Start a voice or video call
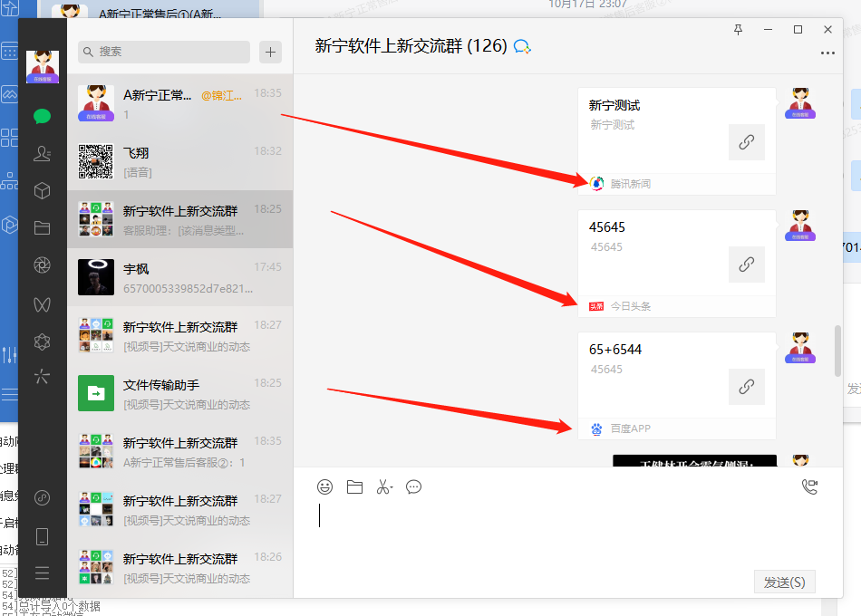The height and width of the screenshot is (616, 861). [x=809, y=487]
